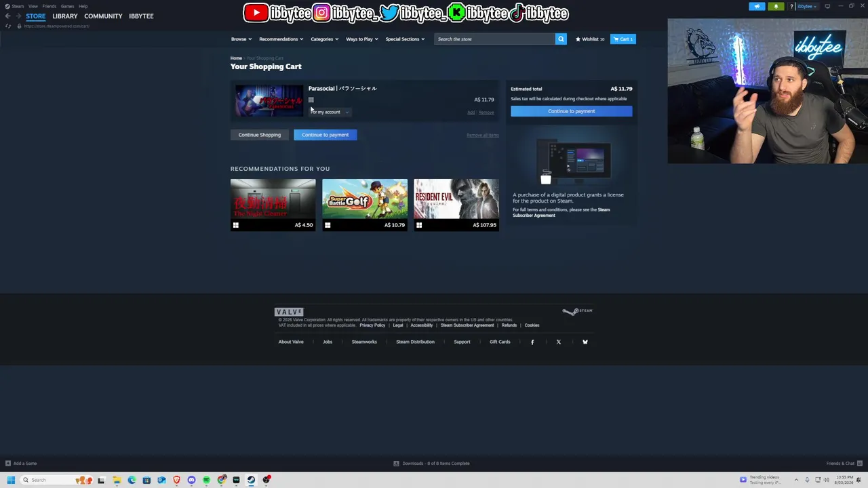Expand the Recommendations dropdown
This screenshot has width=868, height=488.
tap(281, 39)
